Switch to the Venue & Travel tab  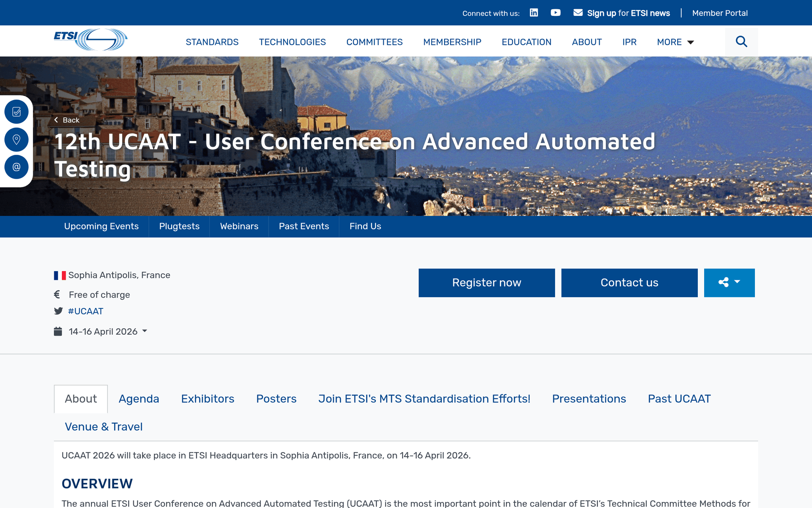(103, 427)
